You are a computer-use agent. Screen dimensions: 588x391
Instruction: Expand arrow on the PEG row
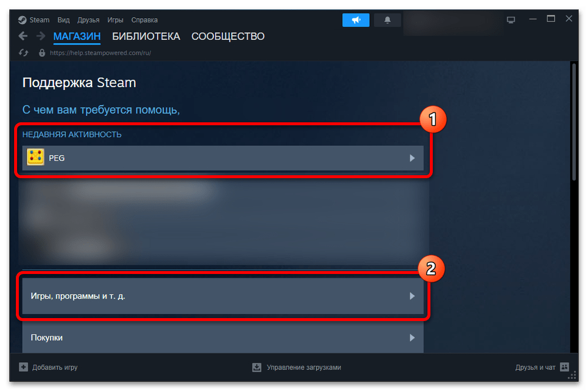412,158
